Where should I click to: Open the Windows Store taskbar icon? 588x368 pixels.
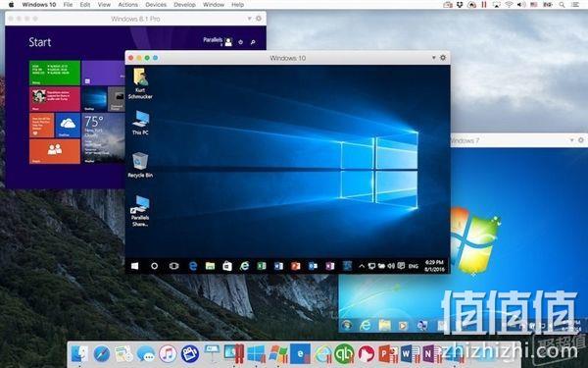pyautogui.click(x=227, y=266)
